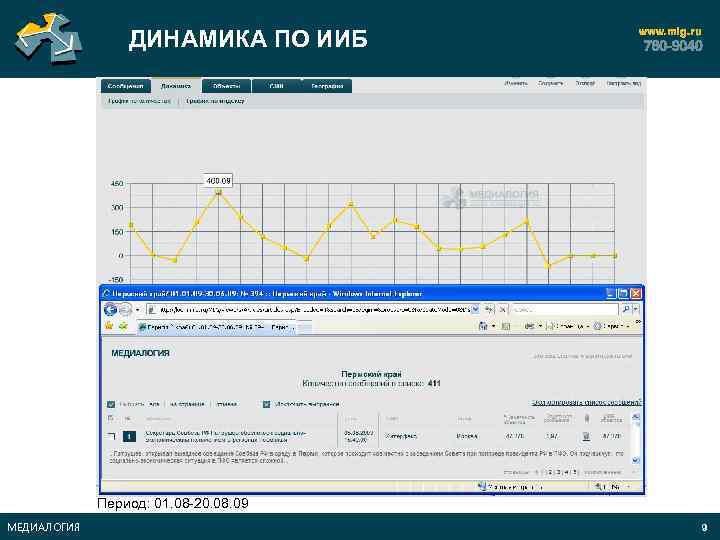Click the zoom level control in IE status bar
The image size is (720, 540).
(x=613, y=487)
